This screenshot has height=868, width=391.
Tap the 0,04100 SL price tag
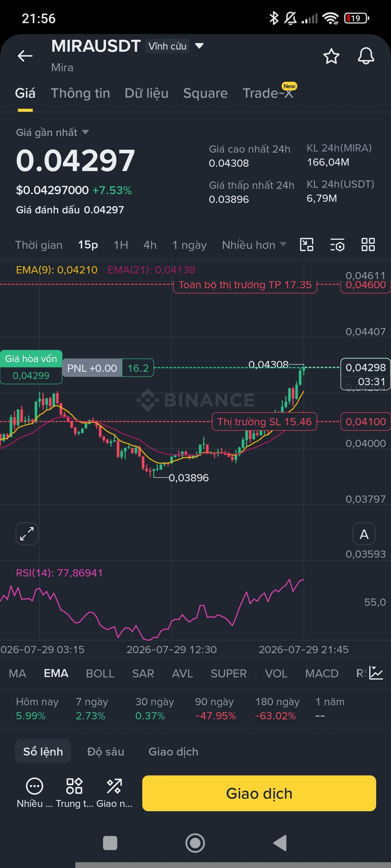(366, 422)
